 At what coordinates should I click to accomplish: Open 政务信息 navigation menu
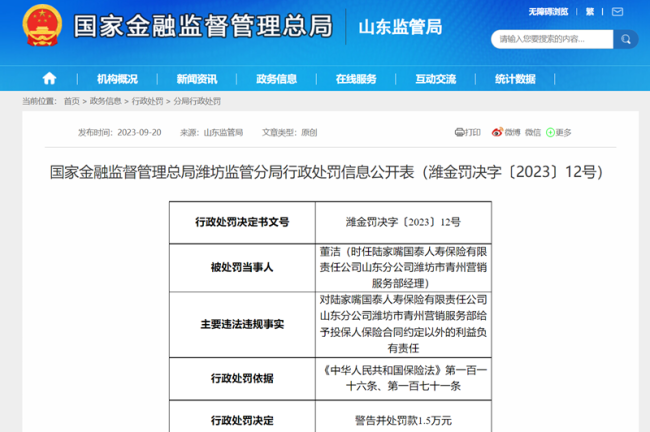pos(276,79)
